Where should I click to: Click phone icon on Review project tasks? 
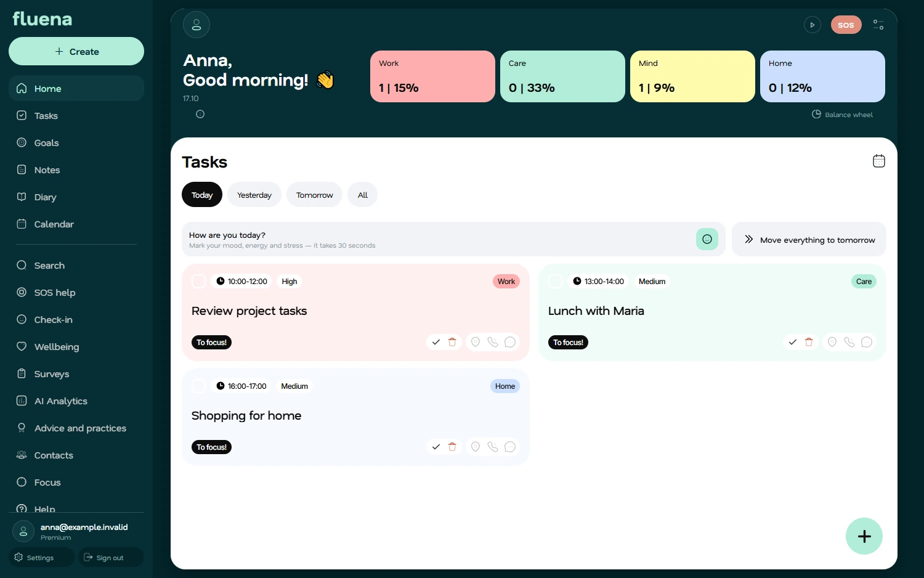[x=493, y=342]
